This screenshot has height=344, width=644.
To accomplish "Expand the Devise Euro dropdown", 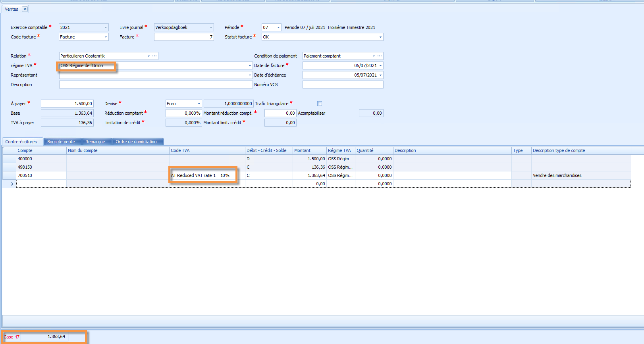I will point(199,104).
